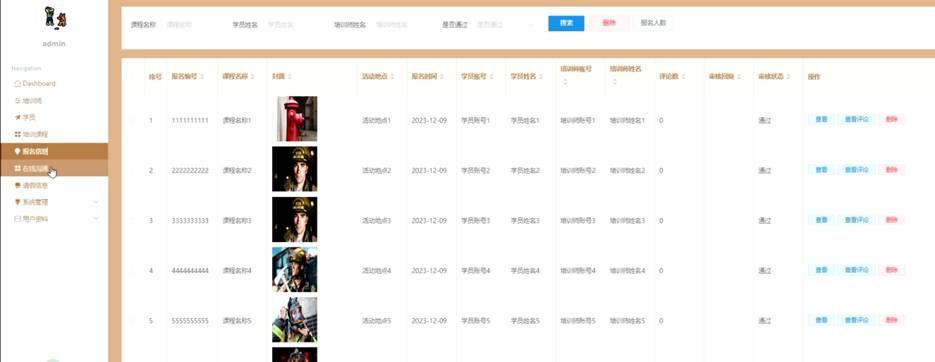Open row 5555555555 cover thumbnail

(x=295, y=320)
